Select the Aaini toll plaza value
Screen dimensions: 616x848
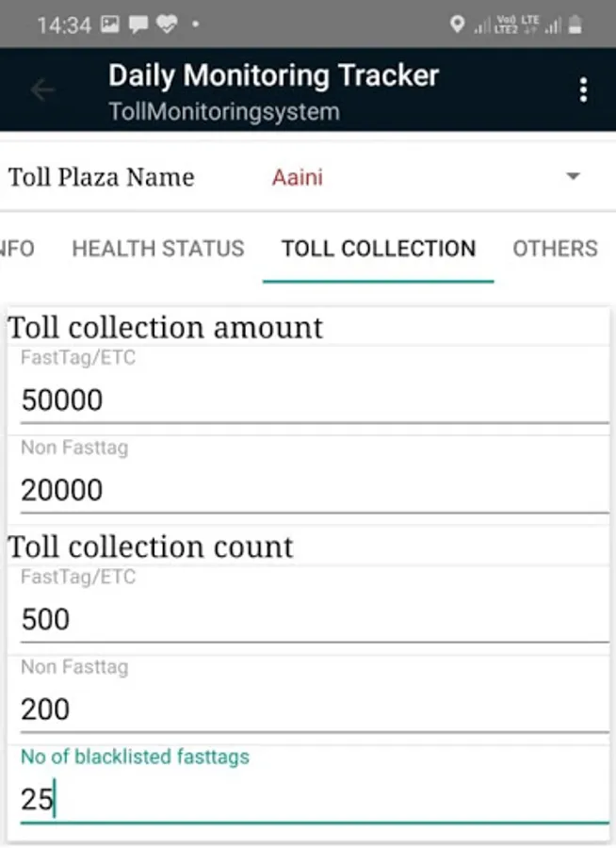coord(298,177)
